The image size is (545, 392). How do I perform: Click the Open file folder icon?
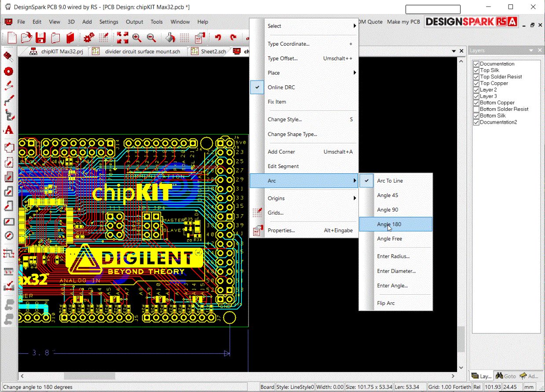point(26,37)
